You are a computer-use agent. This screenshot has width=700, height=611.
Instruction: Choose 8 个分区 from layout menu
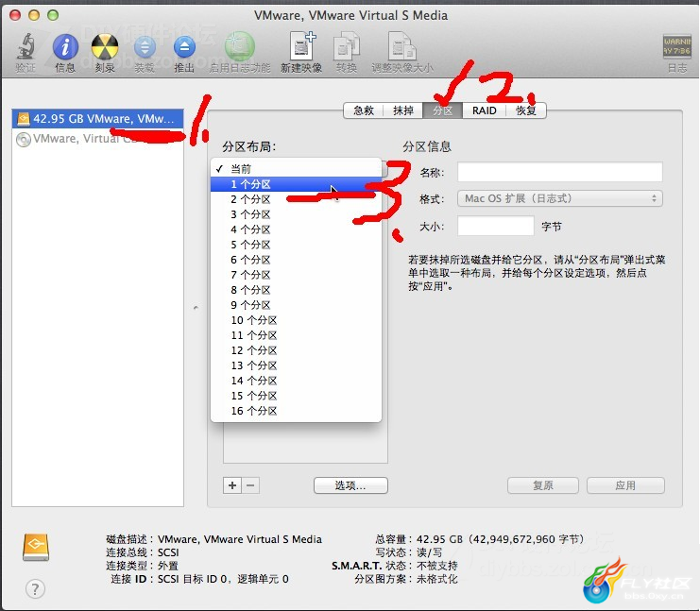[296, 290]
